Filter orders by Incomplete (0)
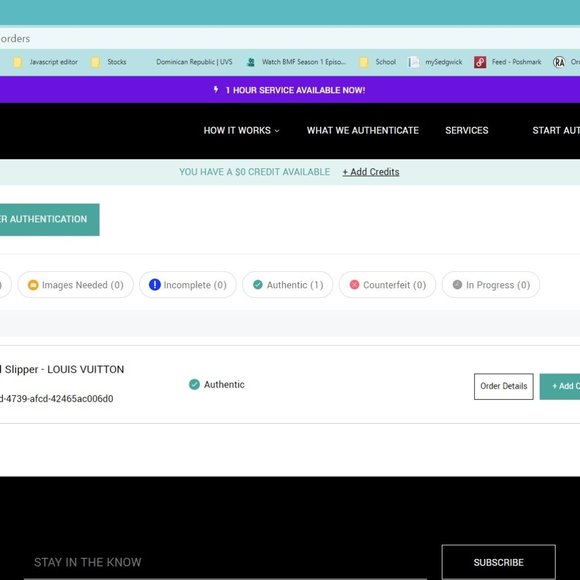This screenshot has height=580, width=580. (188, 284)
